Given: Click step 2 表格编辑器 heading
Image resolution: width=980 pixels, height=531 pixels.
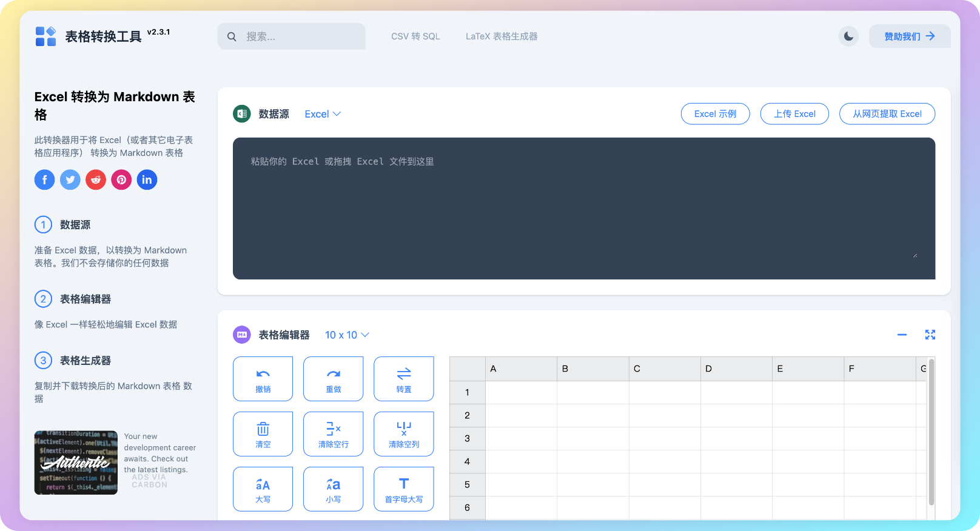Looking at the screenshot, I should click(86, 299).
